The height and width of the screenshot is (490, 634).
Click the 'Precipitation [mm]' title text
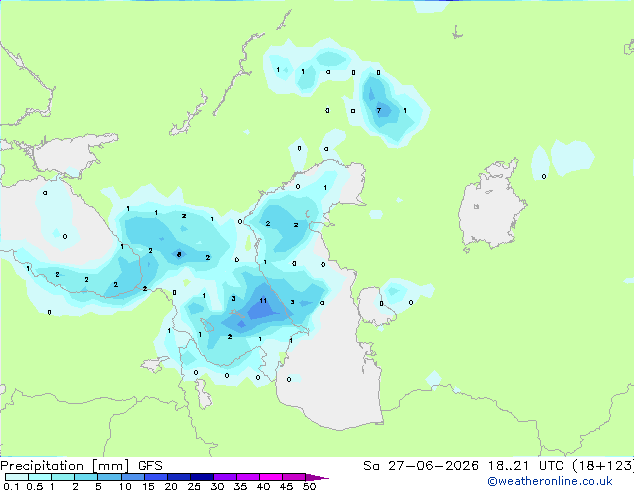[65, 466]
